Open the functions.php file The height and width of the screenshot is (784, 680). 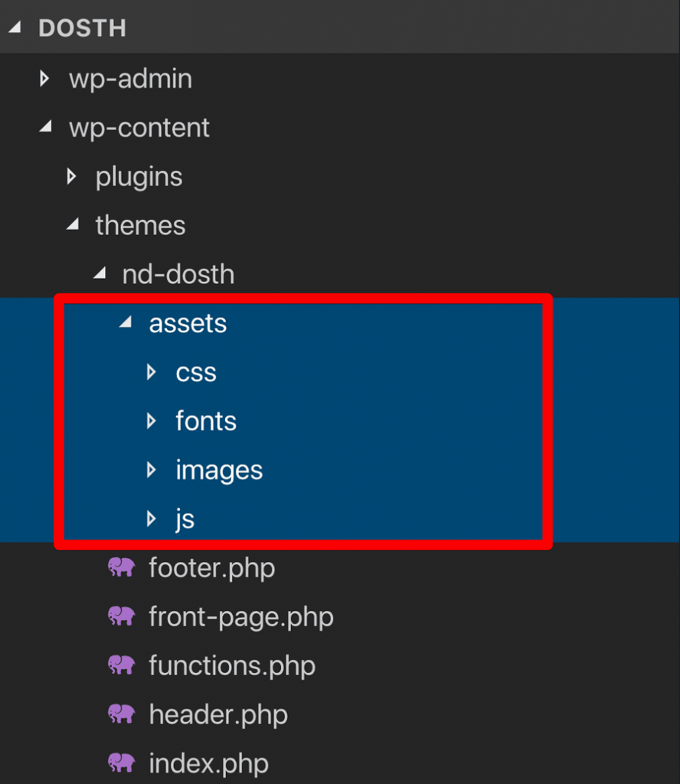pos(232,665)
